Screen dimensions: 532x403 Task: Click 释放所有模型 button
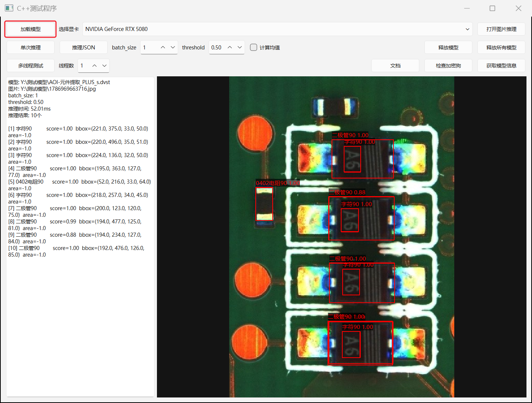(x=501, y=48)
